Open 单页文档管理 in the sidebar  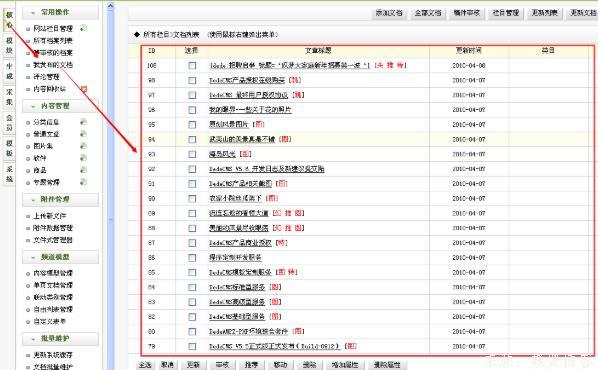click(53, 285)
